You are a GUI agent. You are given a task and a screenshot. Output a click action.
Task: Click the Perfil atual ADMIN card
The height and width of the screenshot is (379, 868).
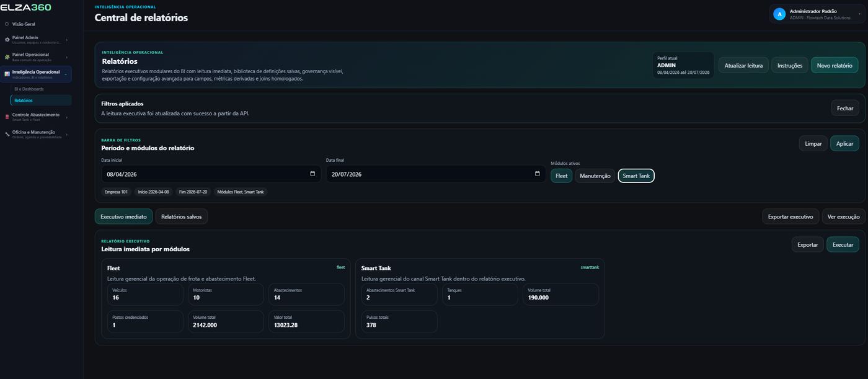coord(683,65)
